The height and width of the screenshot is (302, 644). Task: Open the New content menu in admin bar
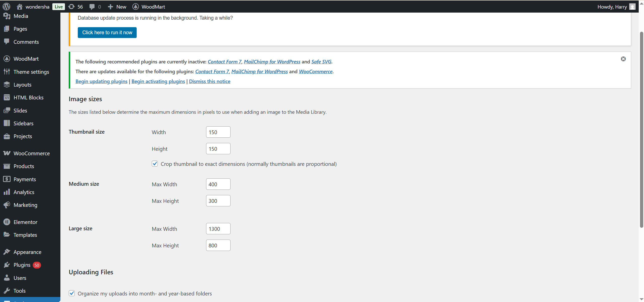tap(117, 7)
